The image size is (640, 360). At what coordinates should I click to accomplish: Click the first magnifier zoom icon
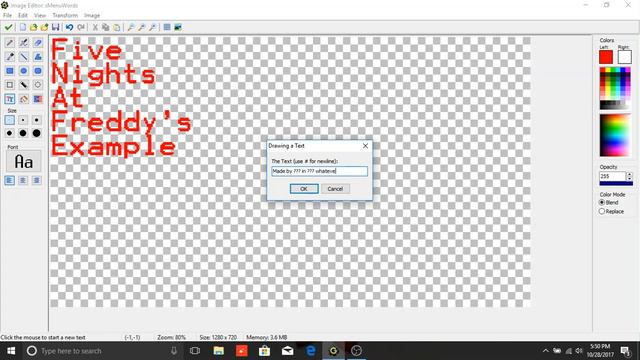click(x=131, y=27)
